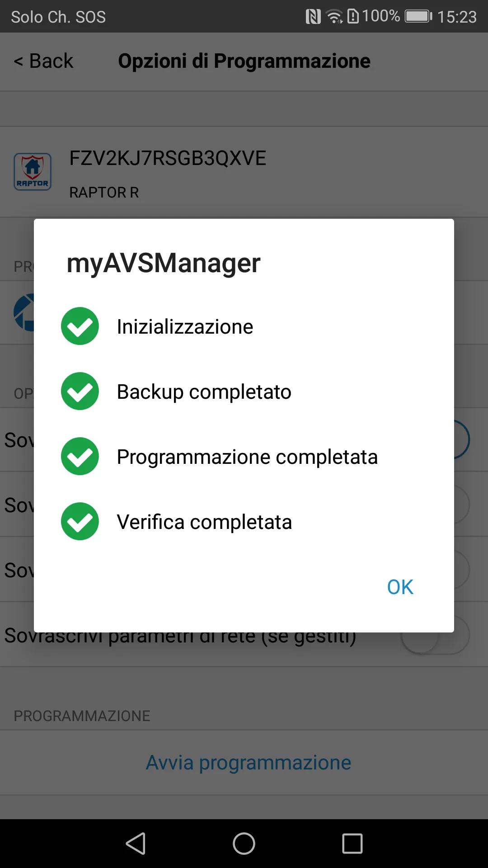Click the Inizializzazione green checkmark icon

80,326
